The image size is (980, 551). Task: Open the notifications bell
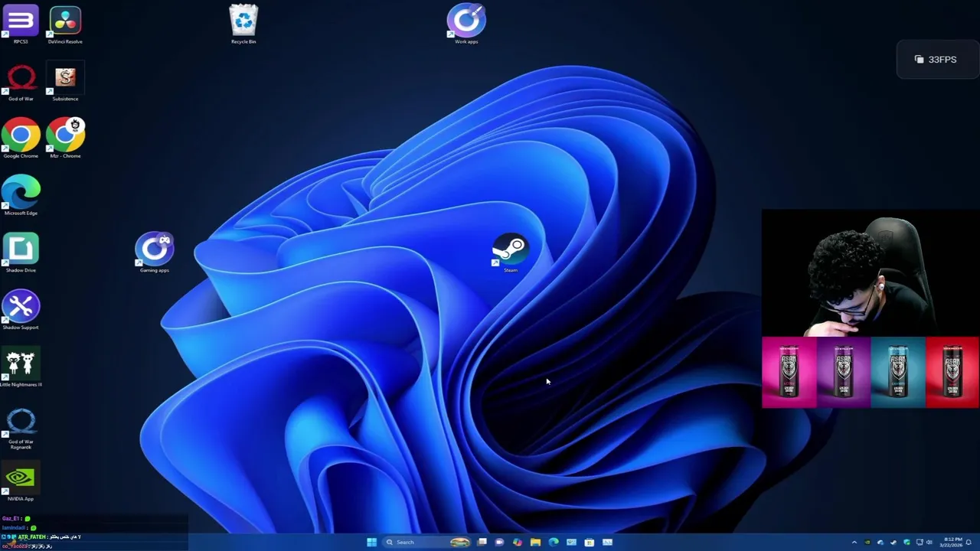[x=969, y=543]
